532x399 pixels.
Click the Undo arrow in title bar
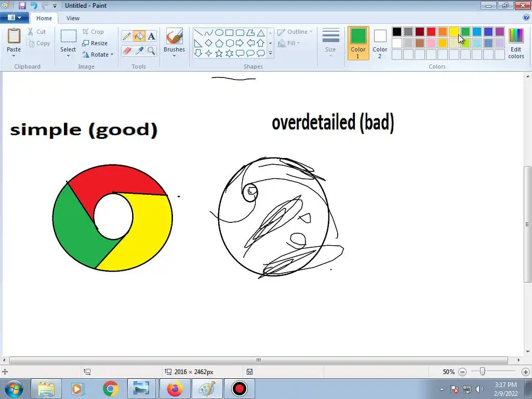pyautogui.click(x=34, y=5)
